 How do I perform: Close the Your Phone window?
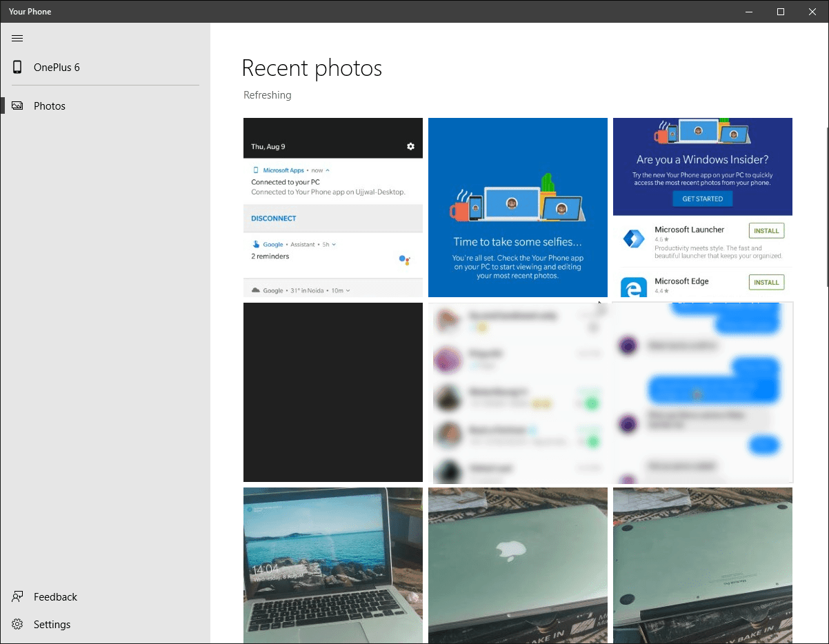(x=812, y=12)
